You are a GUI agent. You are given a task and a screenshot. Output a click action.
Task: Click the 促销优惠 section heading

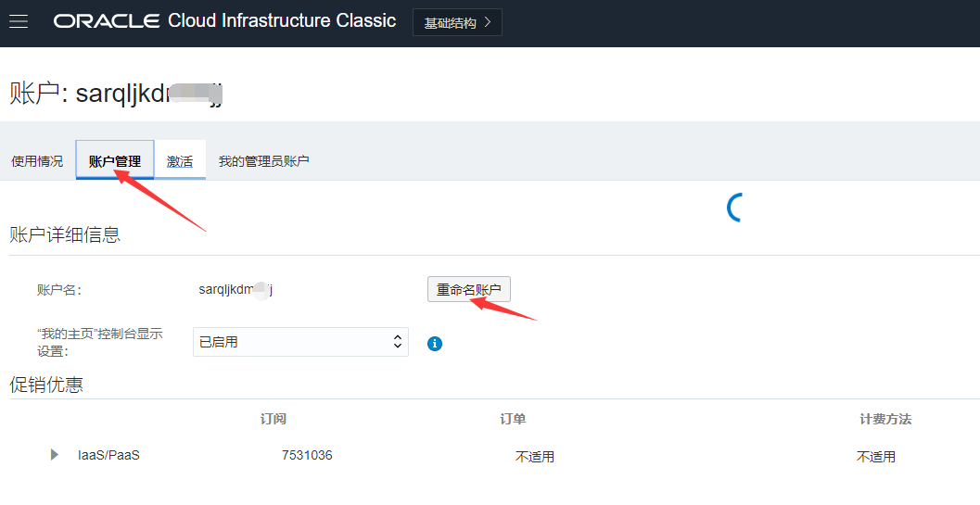click(x=46, y=385)
